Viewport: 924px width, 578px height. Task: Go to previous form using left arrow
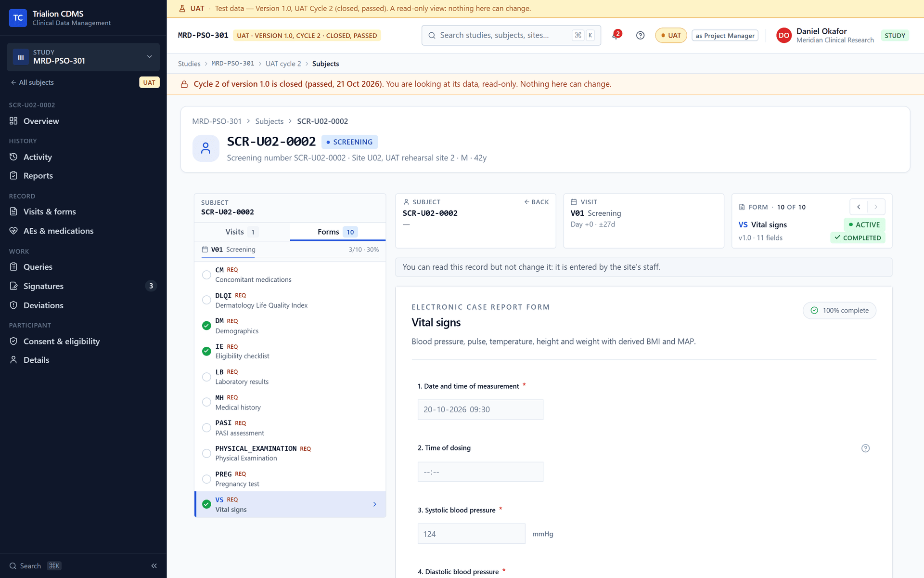[859, 207]
